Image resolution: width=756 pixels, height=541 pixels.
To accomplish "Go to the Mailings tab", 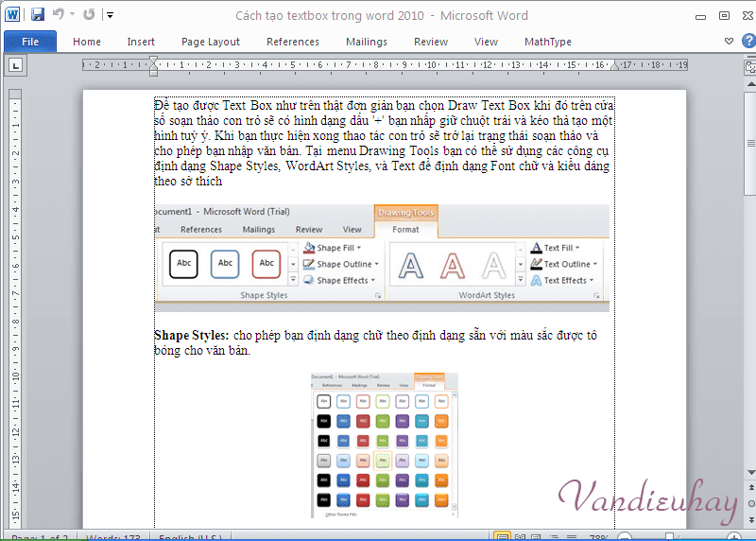I will (x=367, y=42).
